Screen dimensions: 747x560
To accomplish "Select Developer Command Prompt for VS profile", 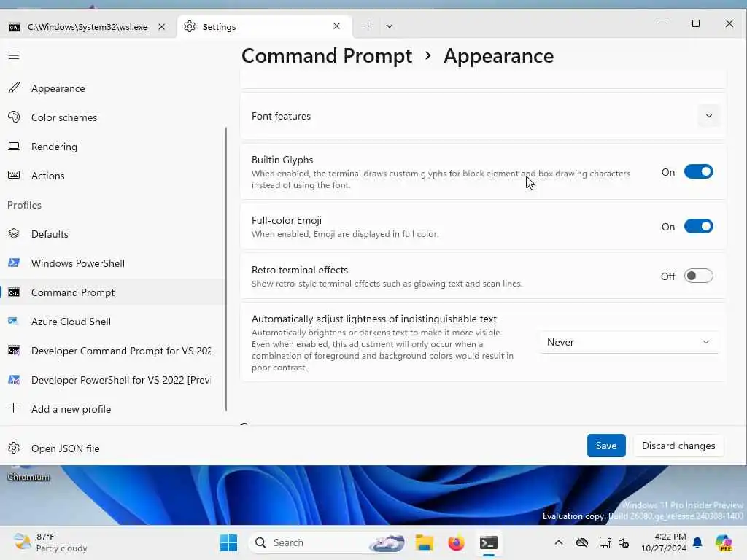I will coord(112,351).
